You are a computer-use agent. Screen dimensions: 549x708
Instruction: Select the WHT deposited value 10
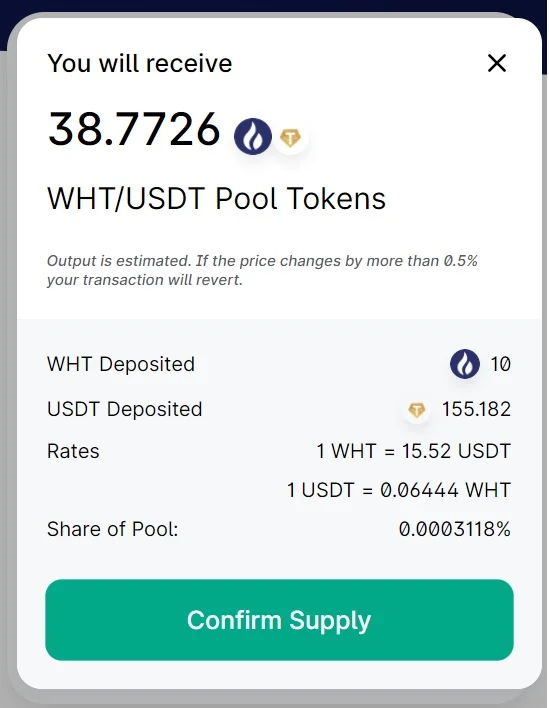(501, 364)
